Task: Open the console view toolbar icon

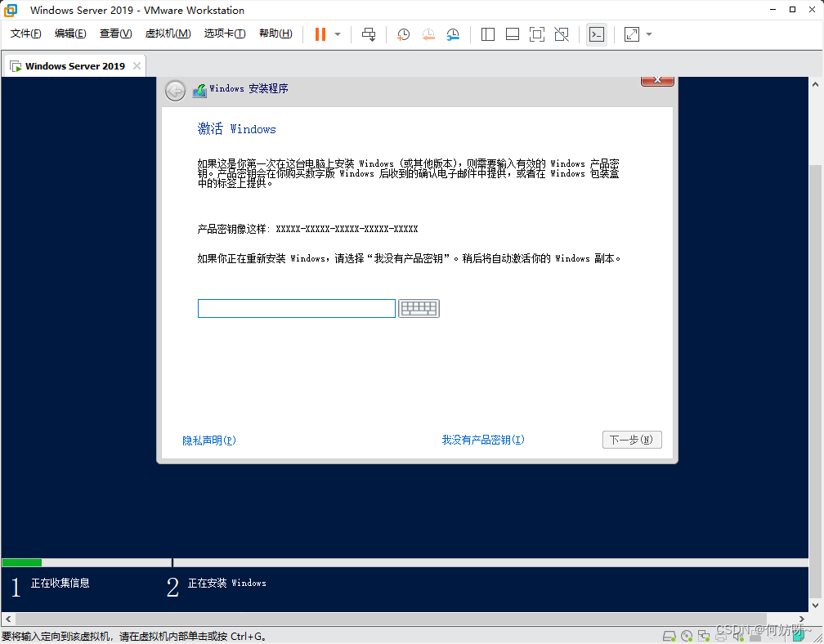Action: [597, 34]
